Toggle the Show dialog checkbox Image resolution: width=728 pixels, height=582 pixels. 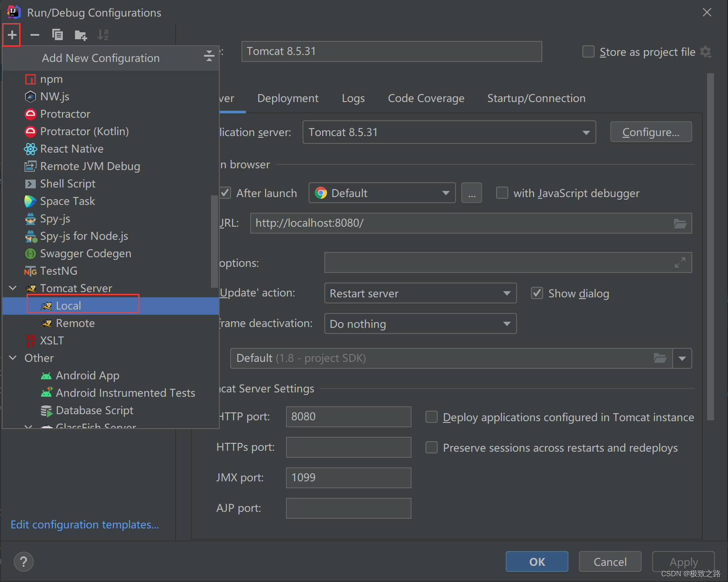tap(537, 293)
